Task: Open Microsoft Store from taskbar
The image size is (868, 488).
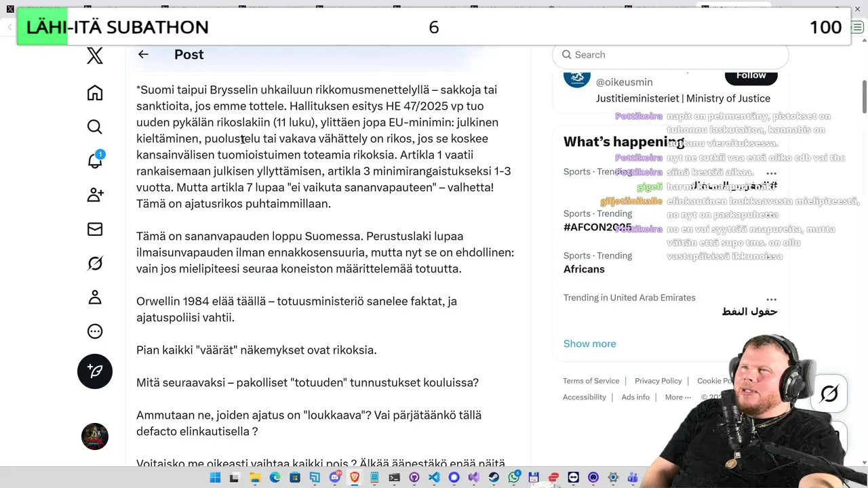Action: pos(294,478)
